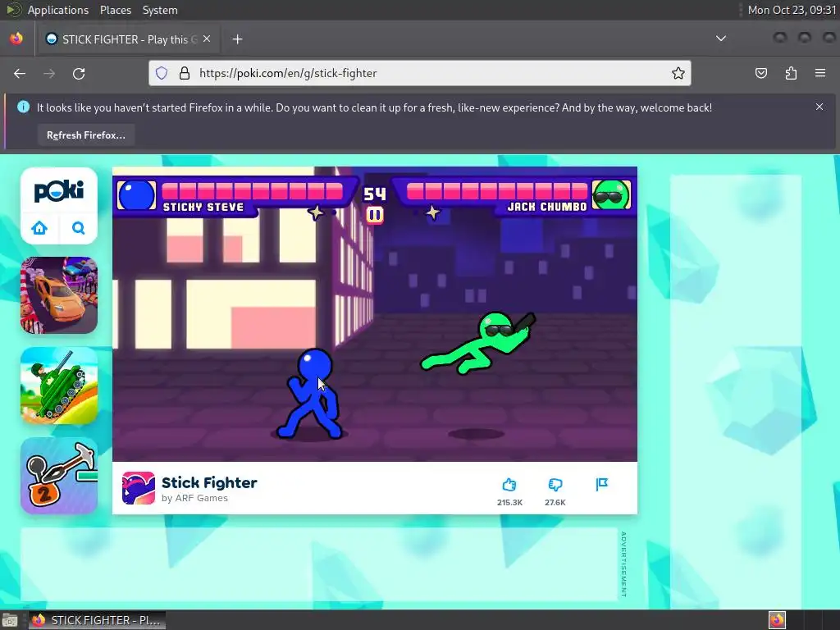View site security padlock info

(185, 73)
